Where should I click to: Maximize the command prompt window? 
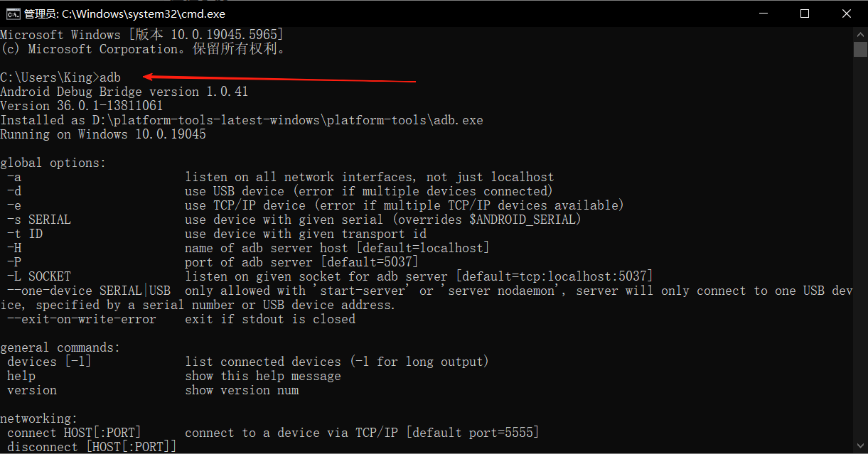point(805,13)
